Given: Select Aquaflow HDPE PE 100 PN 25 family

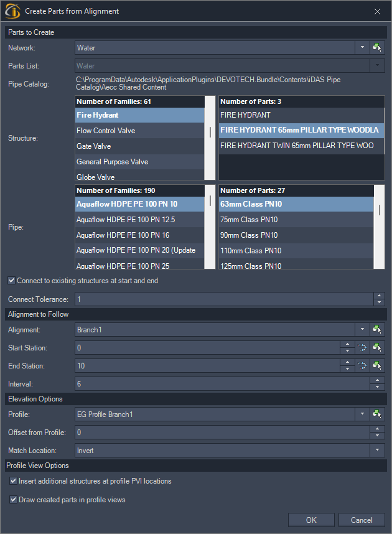Looking at the screenshot, I should coord(139,264).
